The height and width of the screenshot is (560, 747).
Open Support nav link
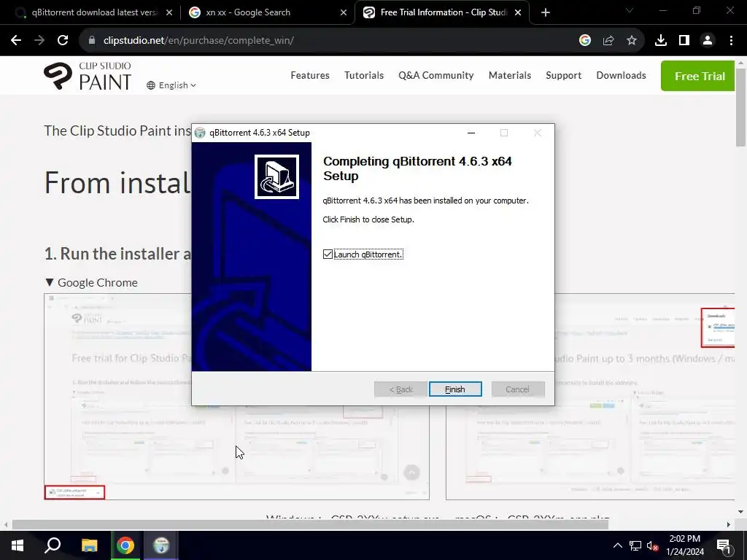pyautogui.click(x=564, y=75)
